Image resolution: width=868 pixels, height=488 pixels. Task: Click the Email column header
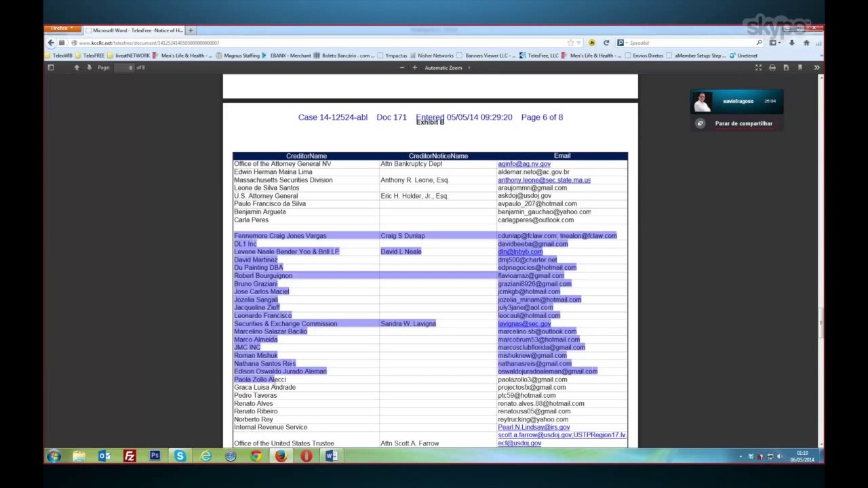pos(562,156)
